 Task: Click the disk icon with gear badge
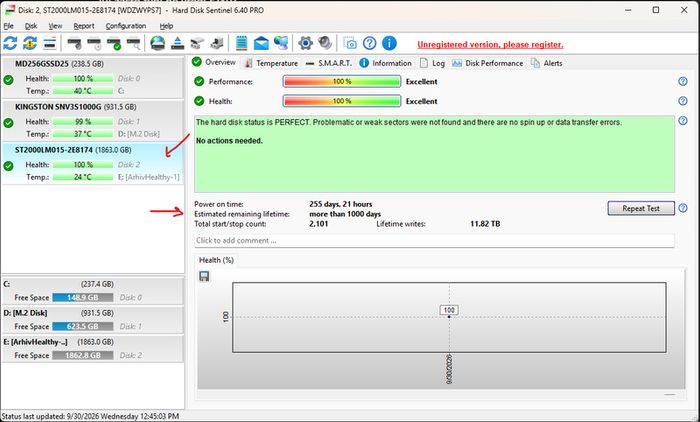pos(75,43)
